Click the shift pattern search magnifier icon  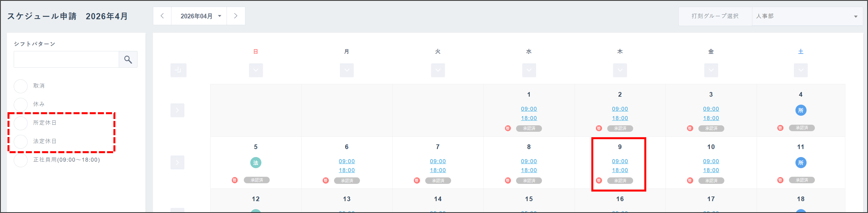pos(128,60)
